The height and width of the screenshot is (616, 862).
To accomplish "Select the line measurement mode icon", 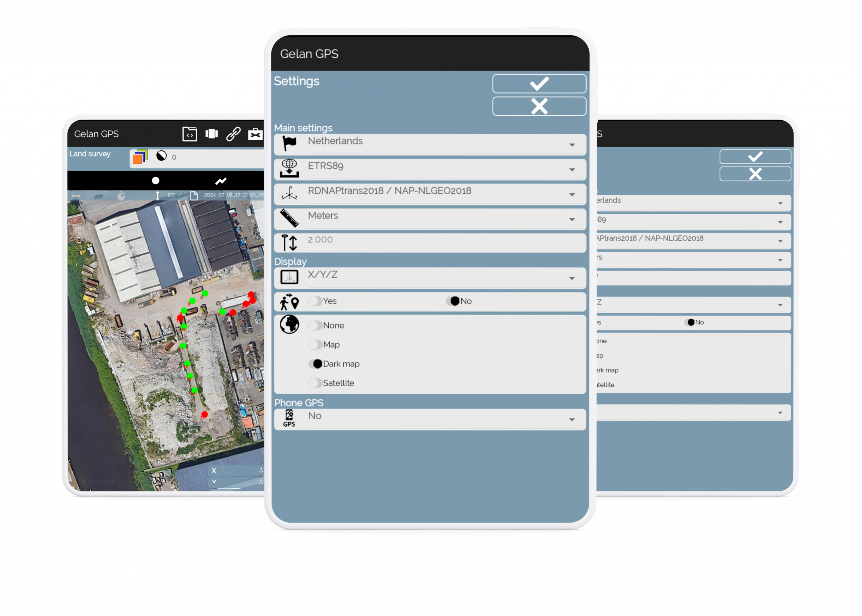I will pos(221,181).
